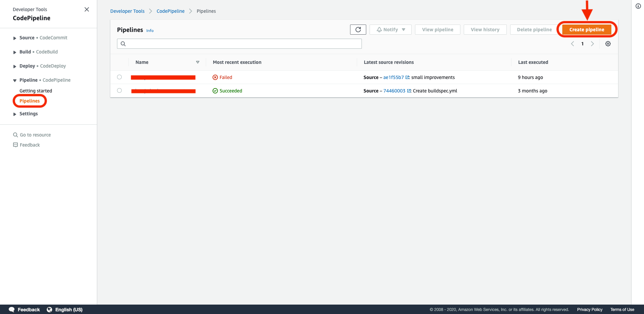Select Go to resource in the sidebar
Viewport: 644px width, 314px height.
point(35,134)
